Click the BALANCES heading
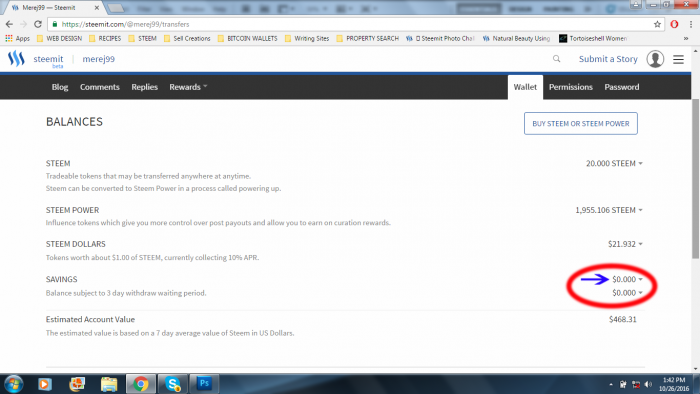 tap(74, 122)
